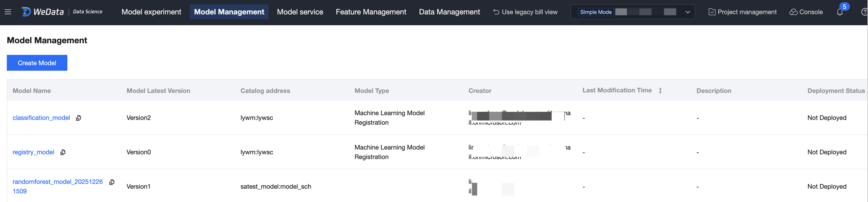Screen dimensions: 868x202
Task: Go to the Feature Management tab
Action: (371, 12)
